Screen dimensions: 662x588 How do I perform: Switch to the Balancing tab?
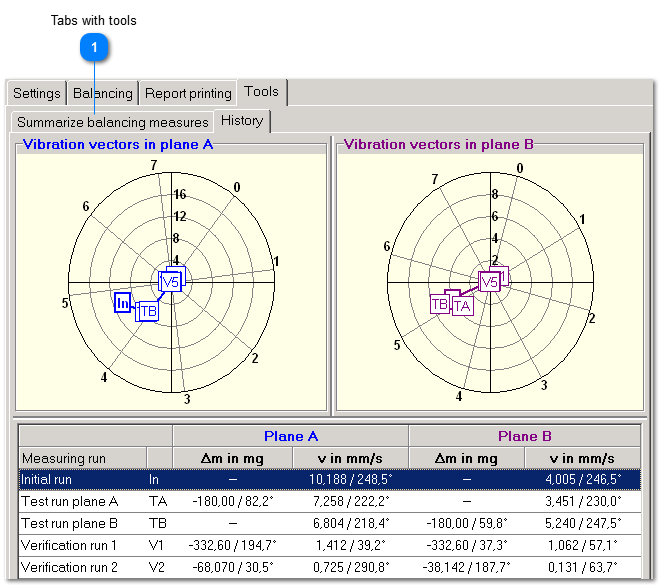pyautogui.click(x=102, y=94)
